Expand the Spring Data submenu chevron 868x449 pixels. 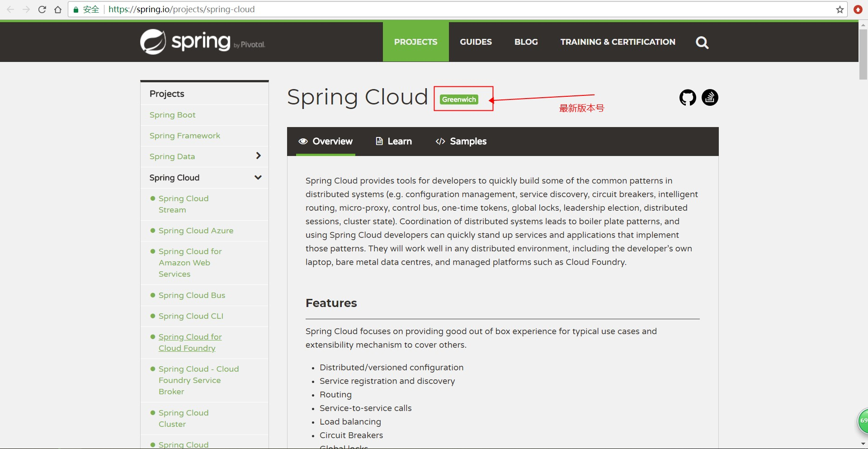258,156
